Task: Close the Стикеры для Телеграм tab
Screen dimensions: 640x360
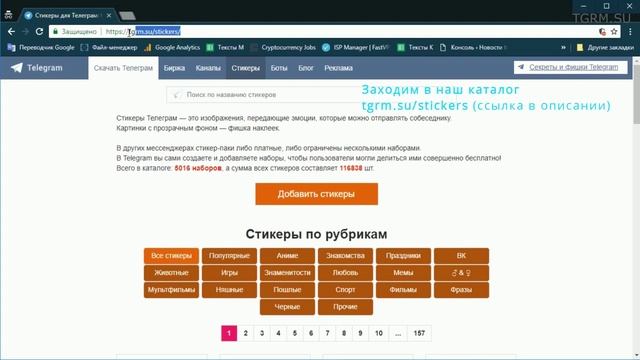Action: tap(109, 16)
